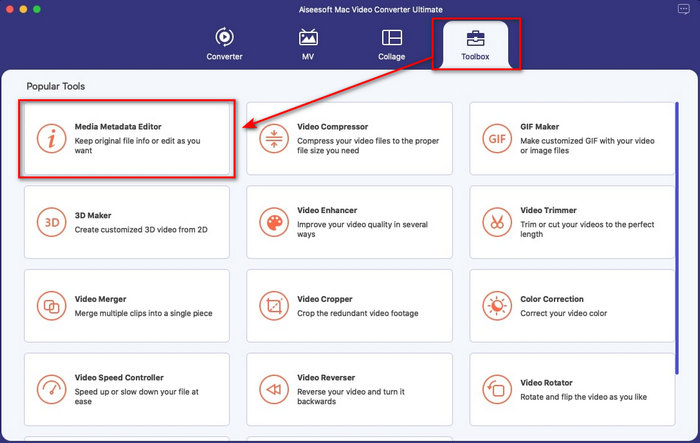The image size is (700, 443).
Task: Click 'Correct your video color' text
Action: pyautogui.click(x=563, y=313)
